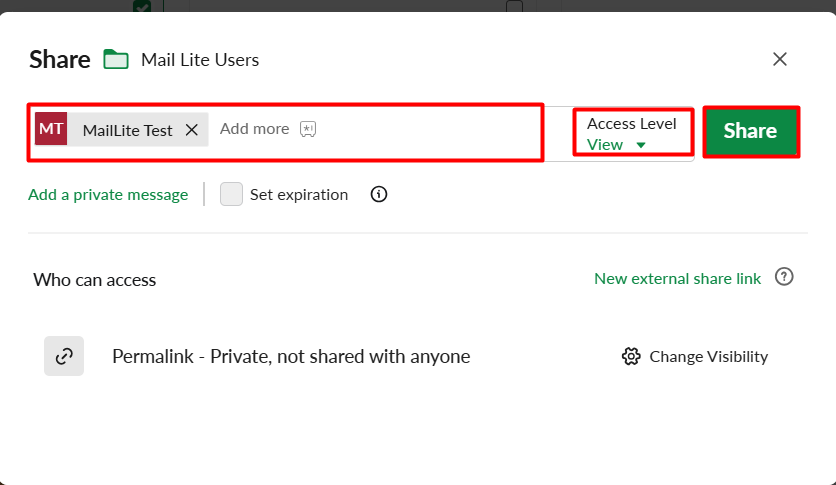Create a New external share link
836x485 pixels.
click(677, 278)
